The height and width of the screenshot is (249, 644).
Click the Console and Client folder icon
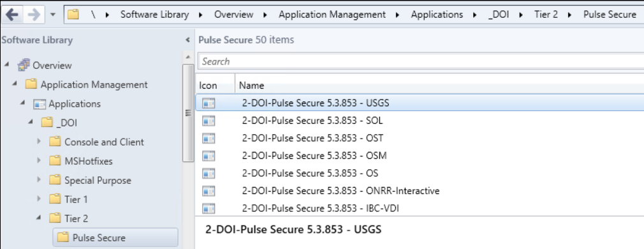tap(55, 142)
